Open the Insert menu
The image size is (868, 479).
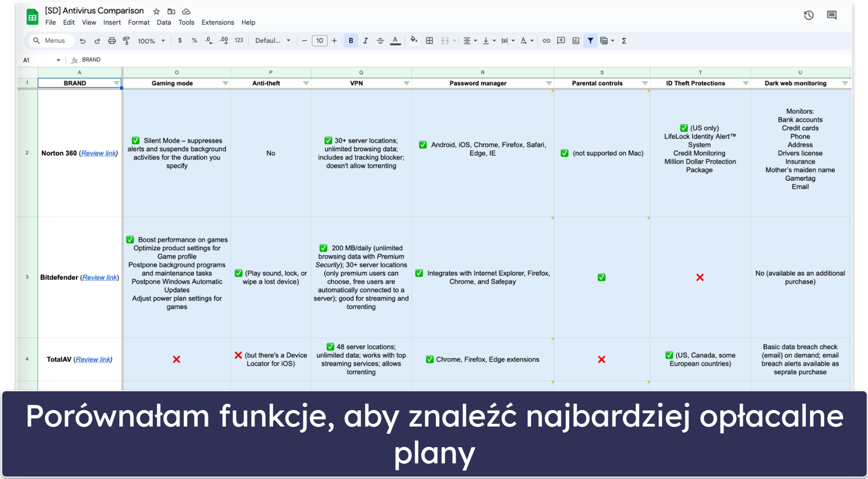coord(112,23)
